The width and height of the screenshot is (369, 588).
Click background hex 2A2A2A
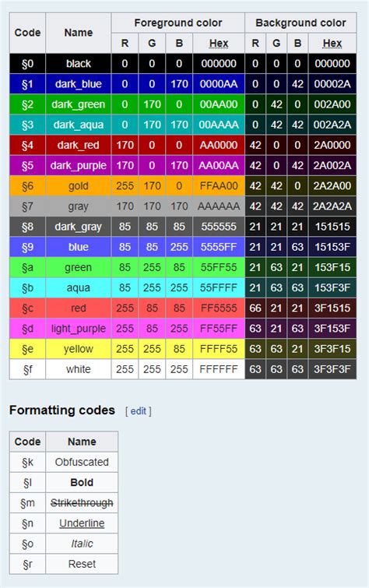point(332,206)
